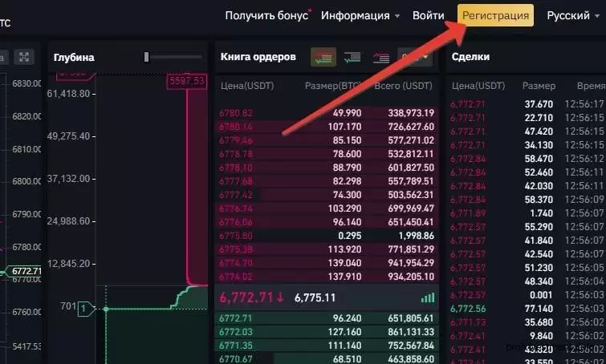606x364 pixels.
Task: Open the Русский language selector
Action: tap(573, 15)
